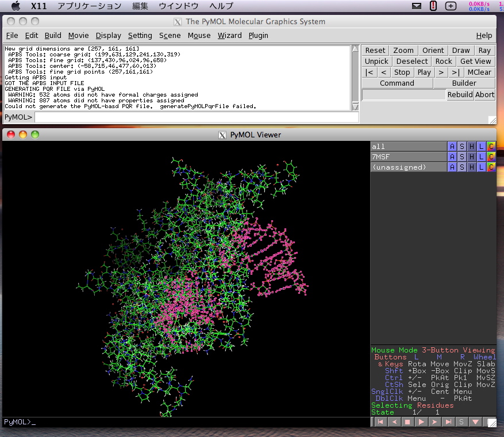
Task: Open Label menu for (unassigned)
Action: click(x=481, y=167)
